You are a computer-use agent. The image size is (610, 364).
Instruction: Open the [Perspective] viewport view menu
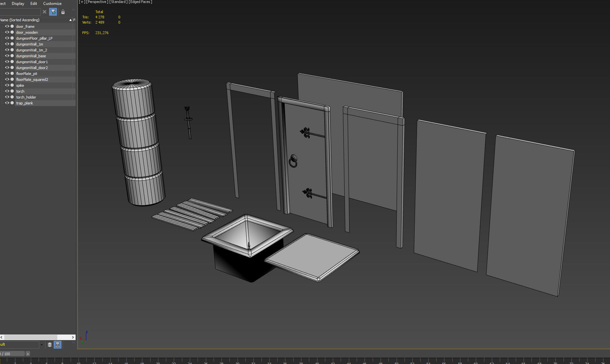(x=97, y=2)
